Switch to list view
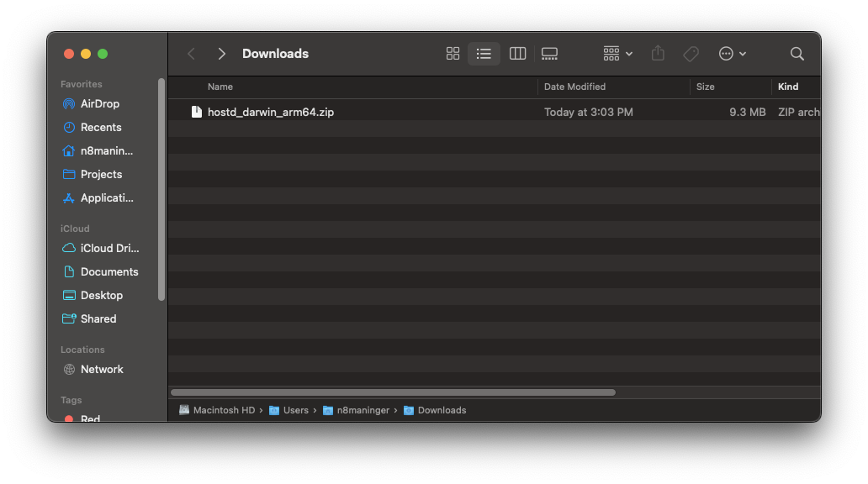Viewport: 868px width, 484px height. tap(484, 54)
